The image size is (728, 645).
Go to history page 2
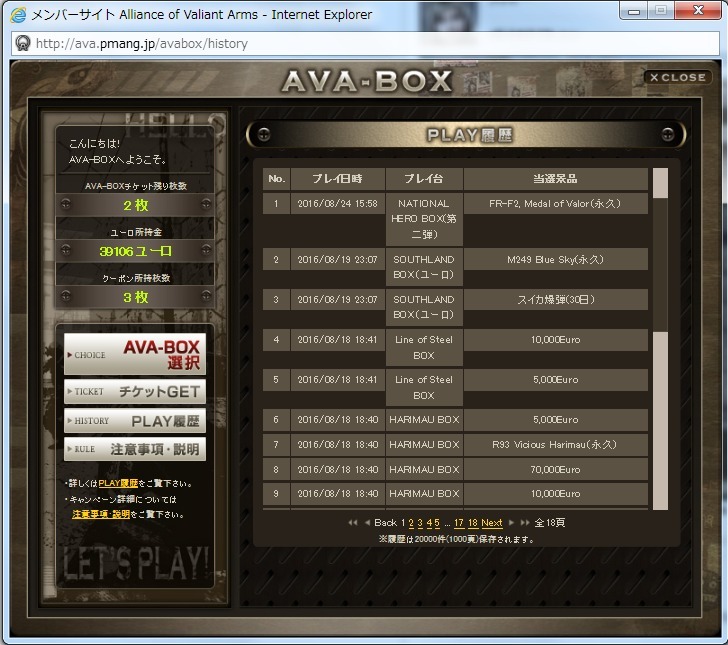point(411,523)
